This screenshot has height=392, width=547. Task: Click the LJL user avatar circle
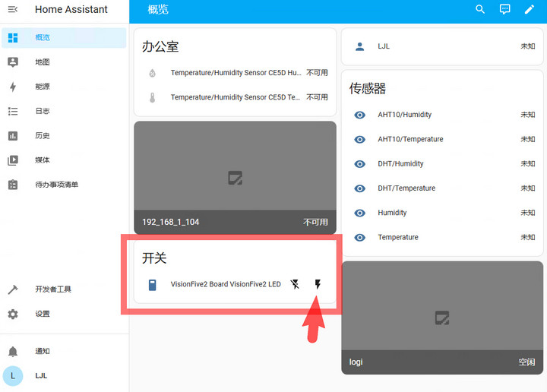tap(13, 376)
